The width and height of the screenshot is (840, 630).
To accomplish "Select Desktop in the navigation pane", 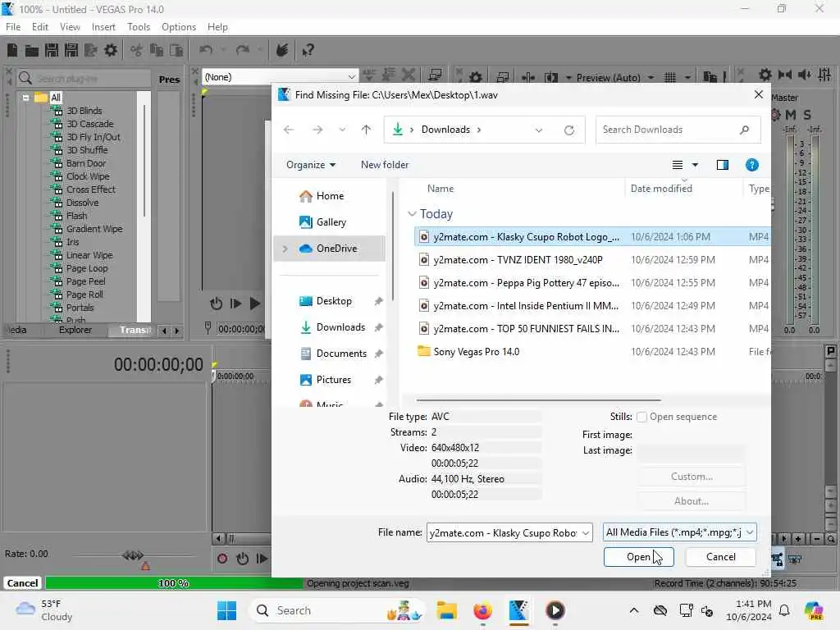I will tap(334, 301).
